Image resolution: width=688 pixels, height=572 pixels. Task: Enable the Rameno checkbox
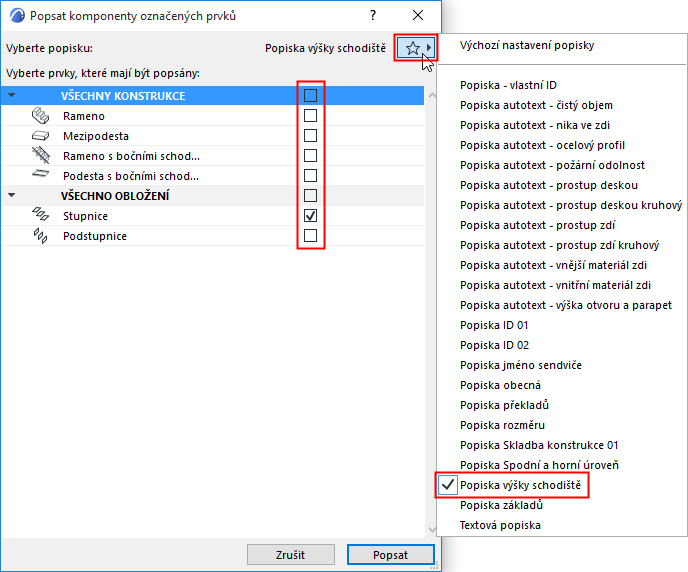pyautogui.click(x=310, y=116)
